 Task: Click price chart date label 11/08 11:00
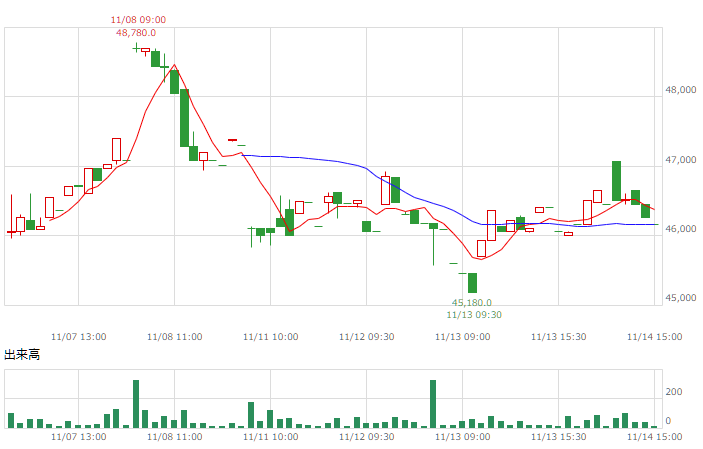point(175,337)
